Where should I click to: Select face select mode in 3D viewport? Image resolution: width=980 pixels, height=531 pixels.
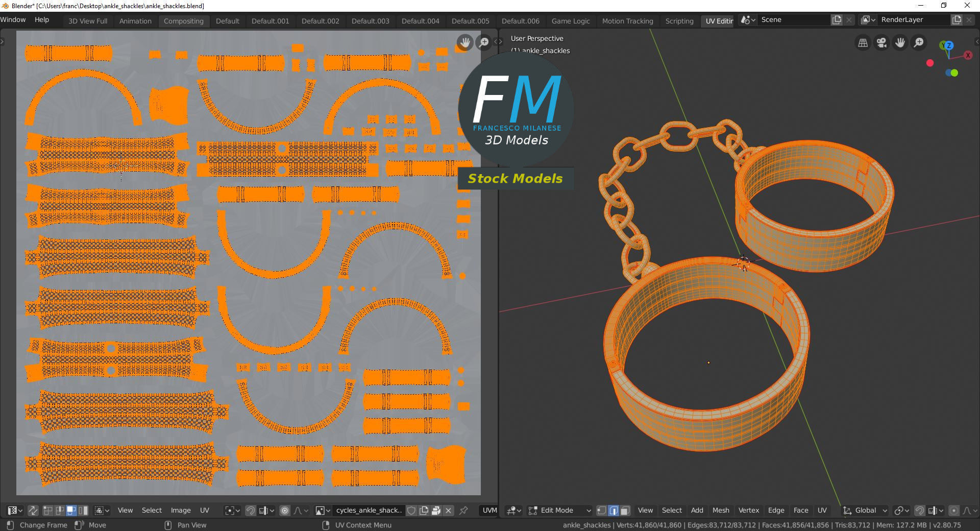click(x=625, y=510)
